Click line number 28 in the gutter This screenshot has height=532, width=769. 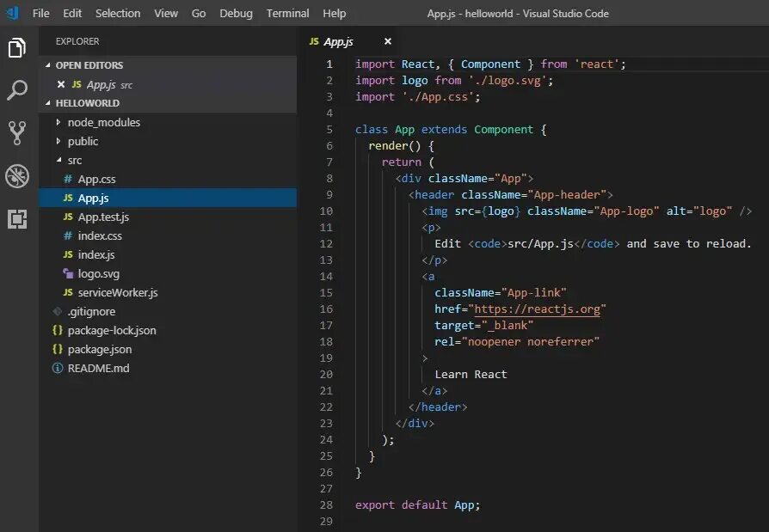click(327, 505)
